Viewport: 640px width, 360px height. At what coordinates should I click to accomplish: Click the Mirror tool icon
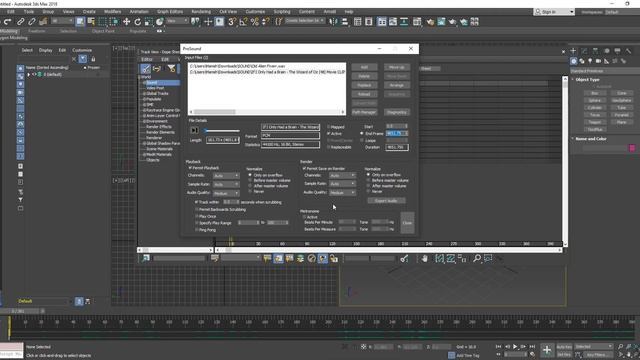[x=333, y=22]
